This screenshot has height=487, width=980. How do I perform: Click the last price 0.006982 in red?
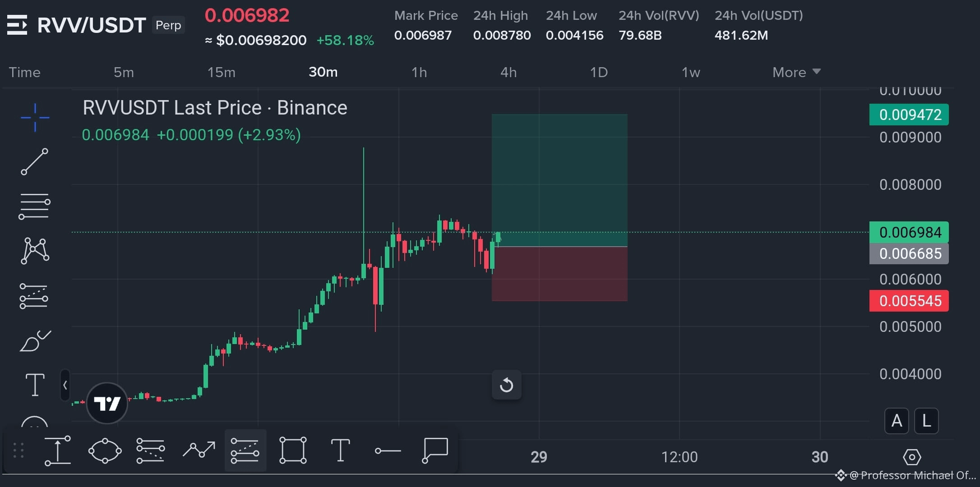[247, 15]
